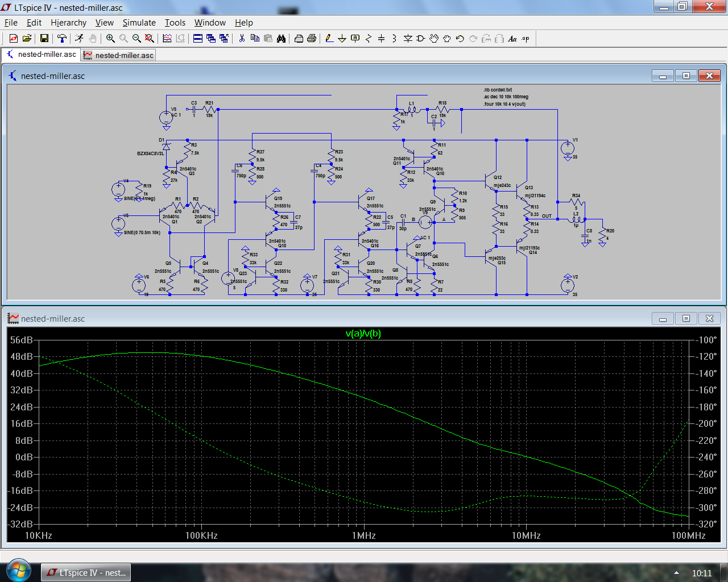
Task: Save the schematic with the floppy icon
Action: [44, 39]
